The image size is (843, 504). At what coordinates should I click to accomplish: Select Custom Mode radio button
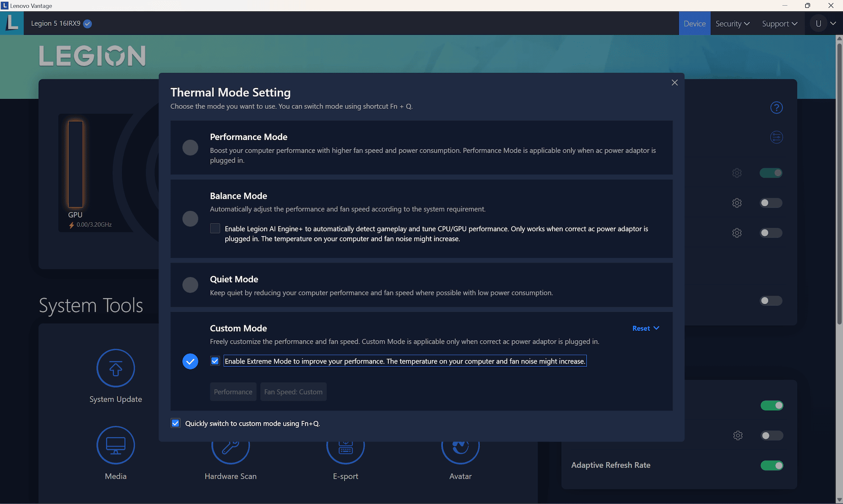tap(190, 361)
